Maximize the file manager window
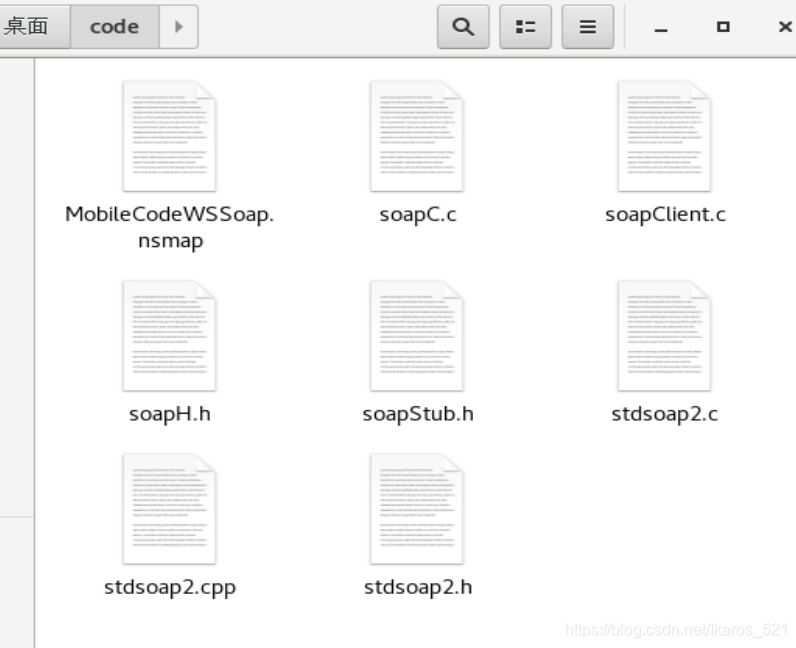 tap(723, 27)
